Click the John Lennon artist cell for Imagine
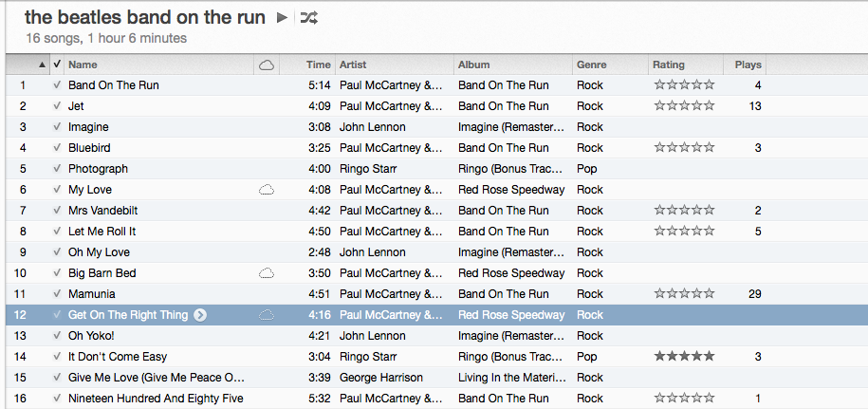Viewport: 868px width, 409px height. pos(372,127)
